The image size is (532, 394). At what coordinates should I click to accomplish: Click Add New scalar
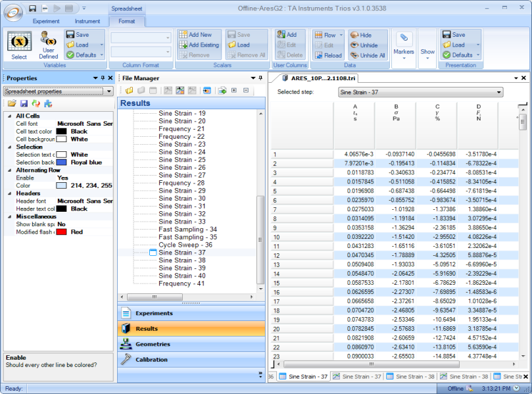pyautogui.click(x=195, y=35)
